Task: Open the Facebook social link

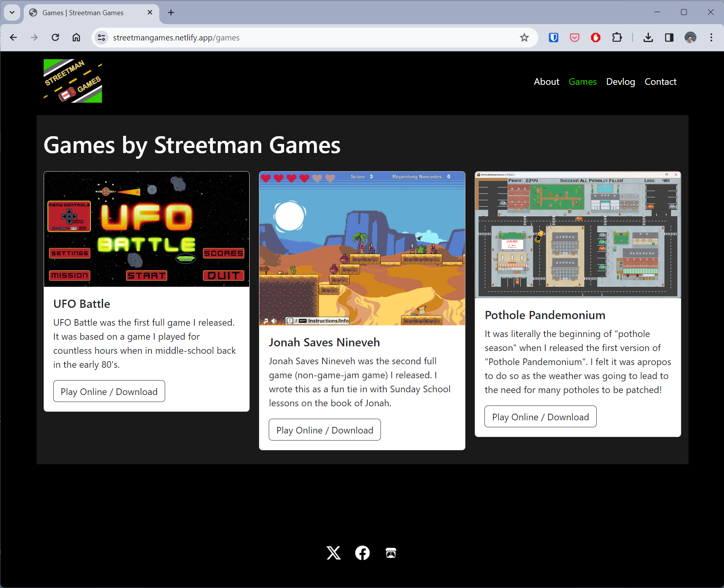Action: click(362, 553)
